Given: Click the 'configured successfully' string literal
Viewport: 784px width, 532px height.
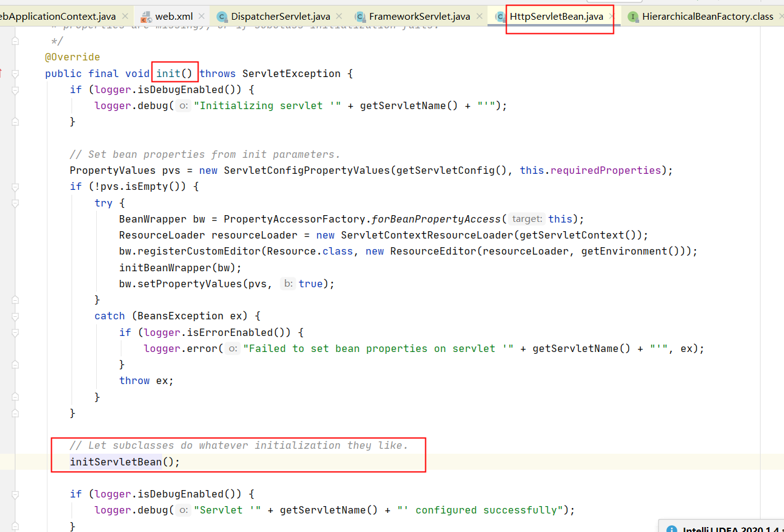Looking at the screenshot, I should coord(480,510).
